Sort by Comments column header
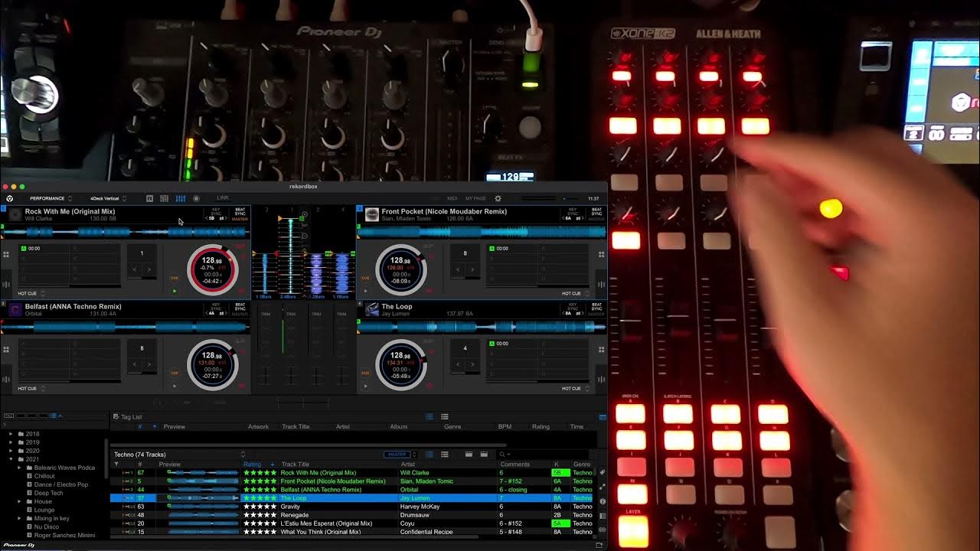 tap(515, 464)
